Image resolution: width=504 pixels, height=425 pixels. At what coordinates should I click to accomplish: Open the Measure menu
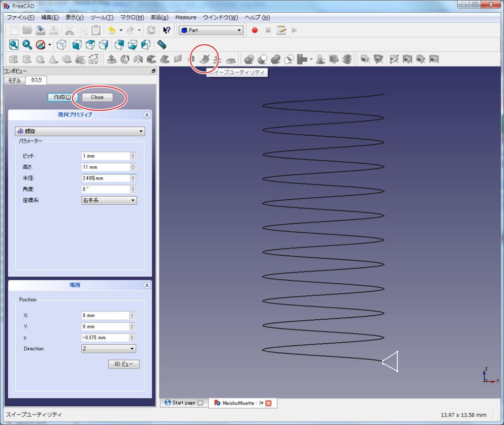[186, 17]
